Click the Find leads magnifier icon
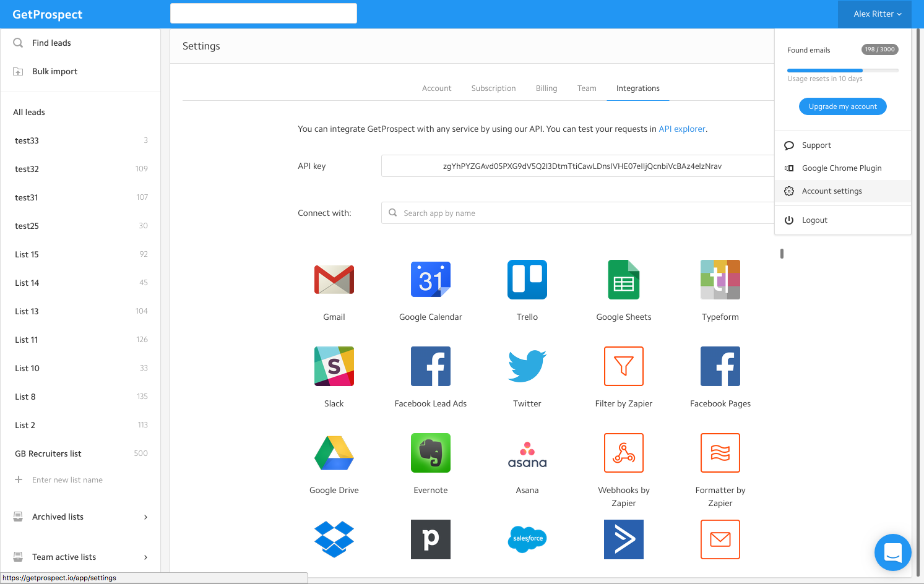This screenshot has height=584, width=924. [x=18, y=43]
